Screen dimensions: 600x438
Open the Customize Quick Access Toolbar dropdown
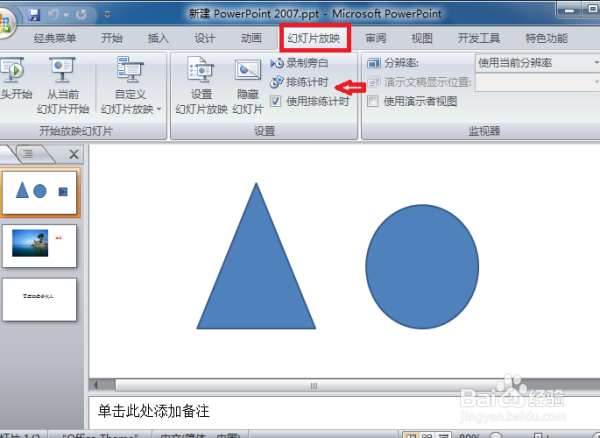point(107,15)
